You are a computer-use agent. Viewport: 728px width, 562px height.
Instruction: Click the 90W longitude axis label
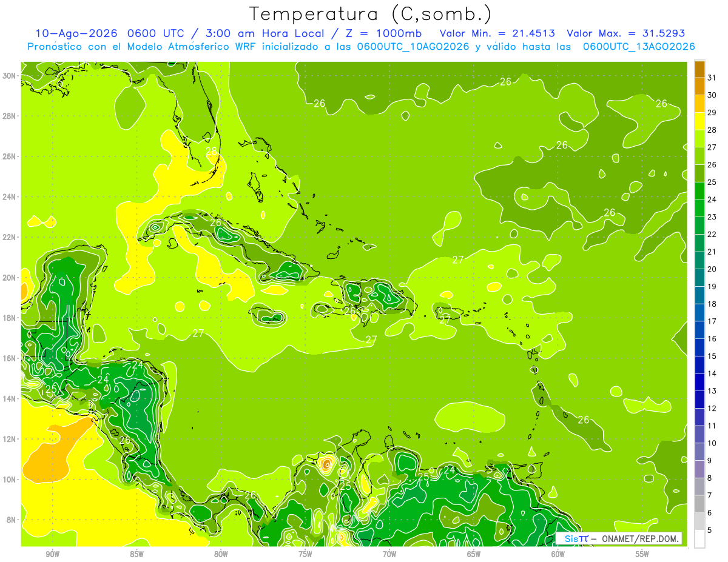52,554
